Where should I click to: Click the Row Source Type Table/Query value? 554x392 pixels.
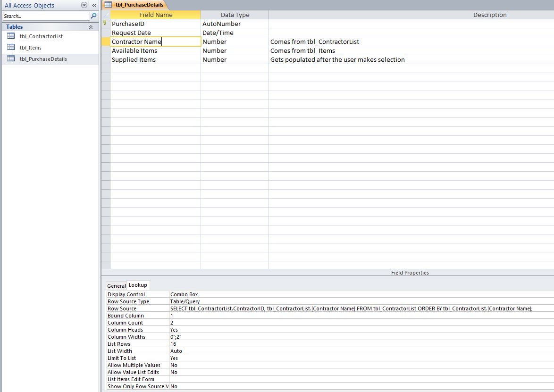[x=361, y=301]
